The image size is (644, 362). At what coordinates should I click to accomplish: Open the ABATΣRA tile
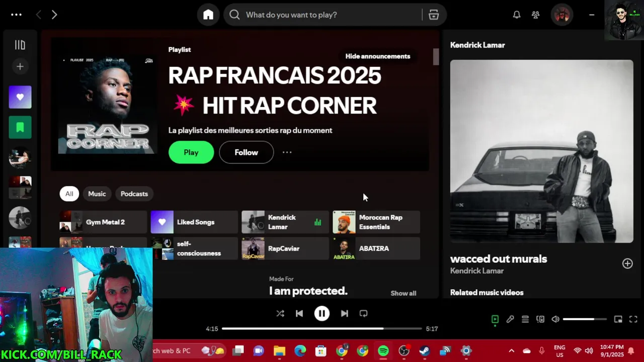[x=376, y=248]
